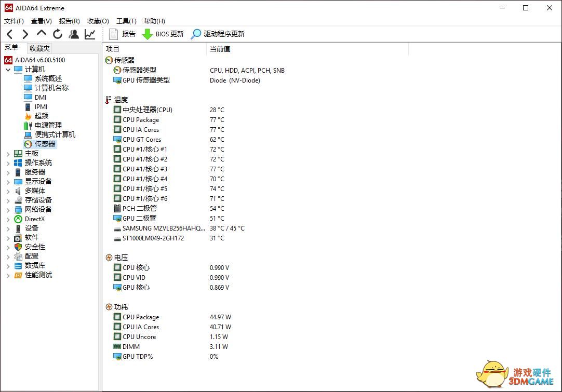This screenshot has height=392, width=562.
Task: Click the thermometer icon beside 温度
Action: click(109, 100)
